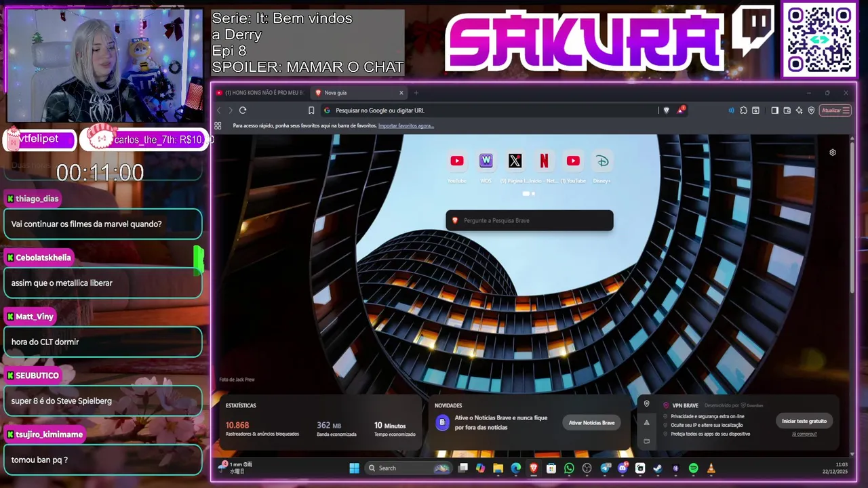Click the reload page icon
This screenshot has height=488, width=868.
coord(243,110)
